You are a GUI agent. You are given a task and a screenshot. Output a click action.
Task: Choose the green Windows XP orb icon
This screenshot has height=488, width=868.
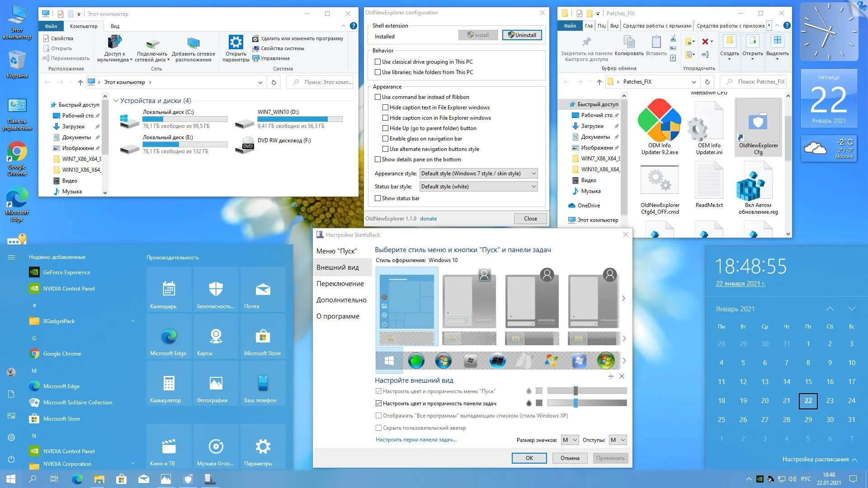606,361
